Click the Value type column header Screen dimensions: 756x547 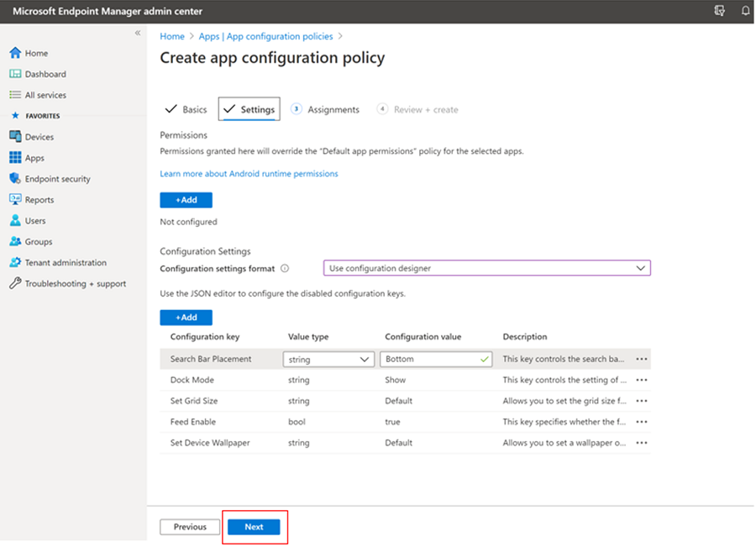[x=308, y=337]
